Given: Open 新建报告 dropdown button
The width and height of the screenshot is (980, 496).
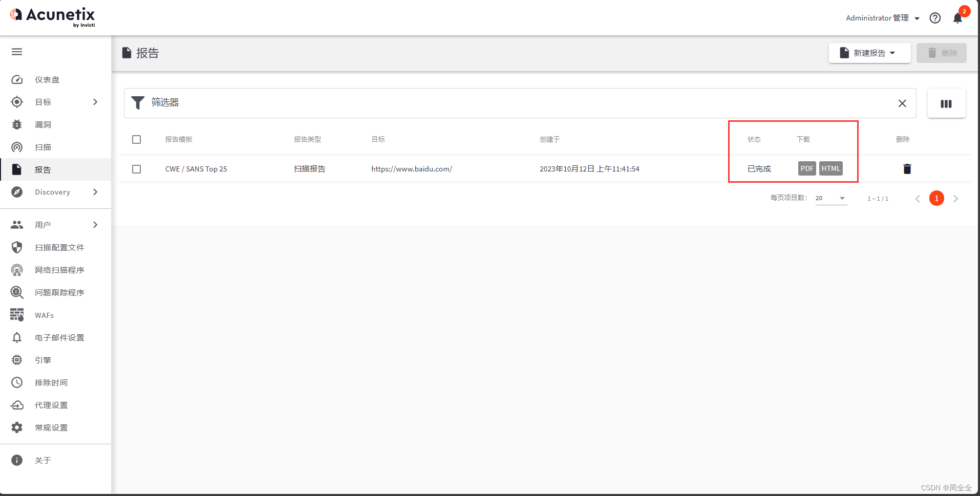Looking at the screenshot, I should click(869, 53).
